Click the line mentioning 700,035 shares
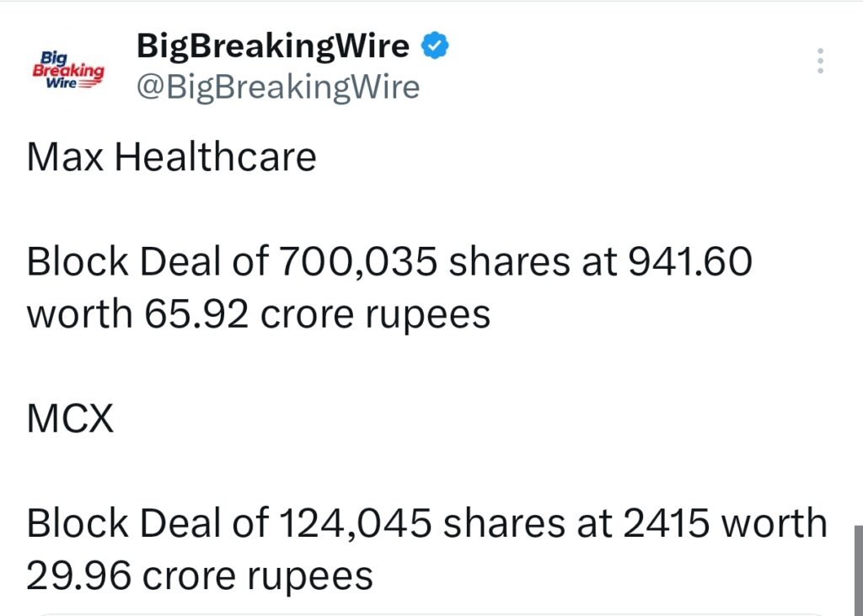863x616 pixels. pos(388,261)
